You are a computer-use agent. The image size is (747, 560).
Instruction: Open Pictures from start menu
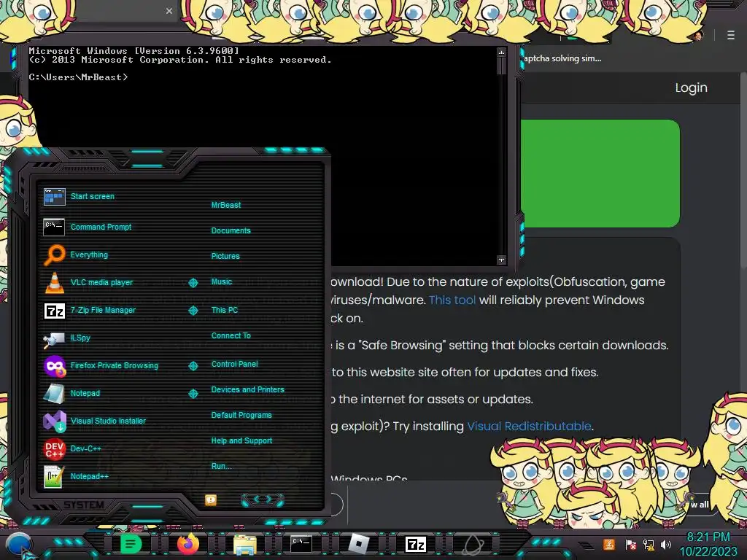point(225,256)
